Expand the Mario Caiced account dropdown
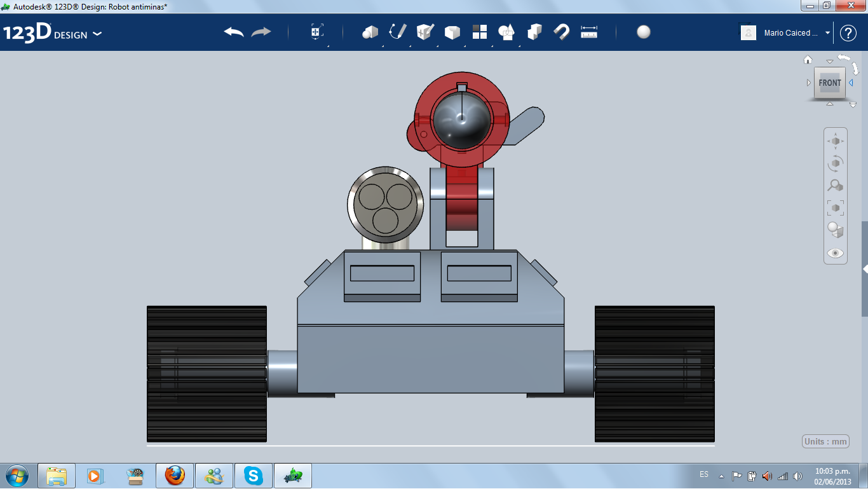Viewport: 868px width, 489px height. [827, 33]
